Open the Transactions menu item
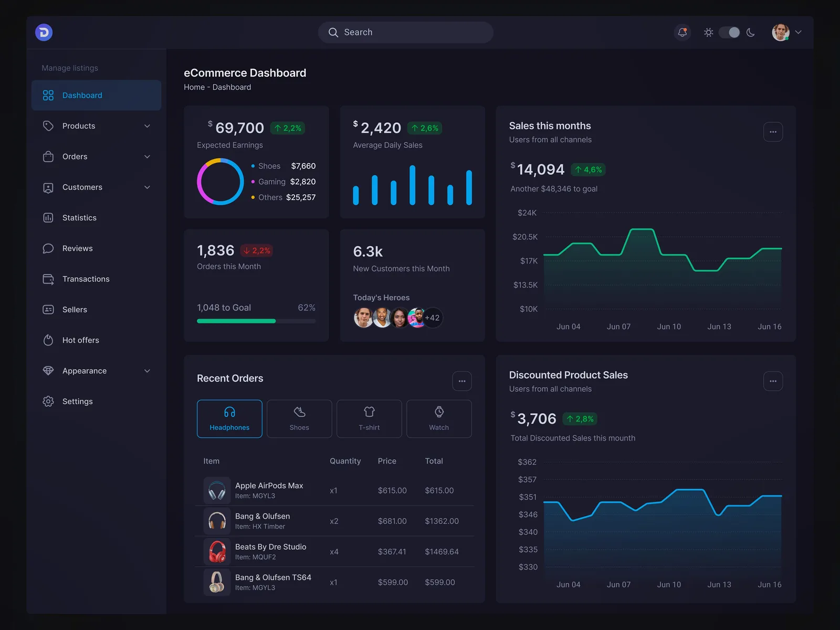Image resolution: width=840 pixels, height=630 pixels. point(96,279)
